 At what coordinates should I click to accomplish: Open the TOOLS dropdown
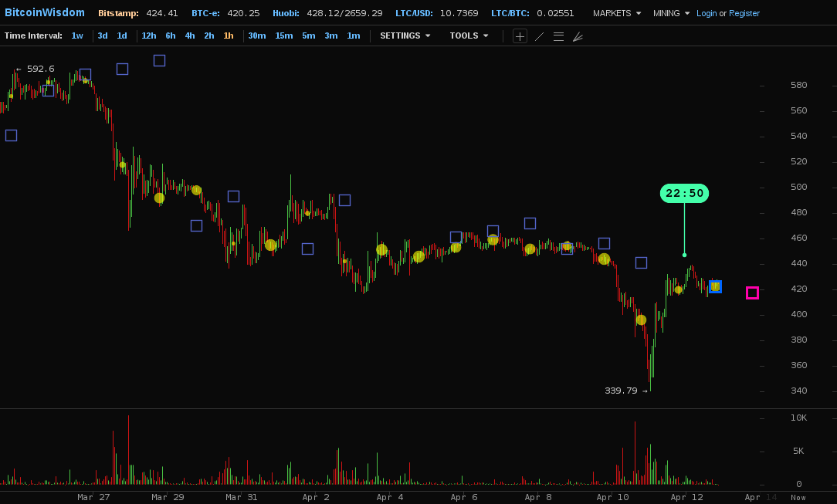click(469, 36)
